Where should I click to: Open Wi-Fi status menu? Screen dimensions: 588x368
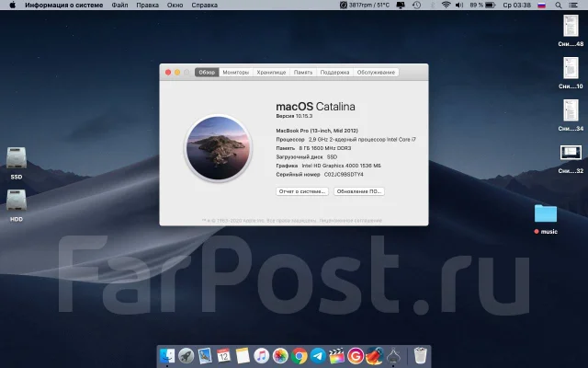pos(446,6)
